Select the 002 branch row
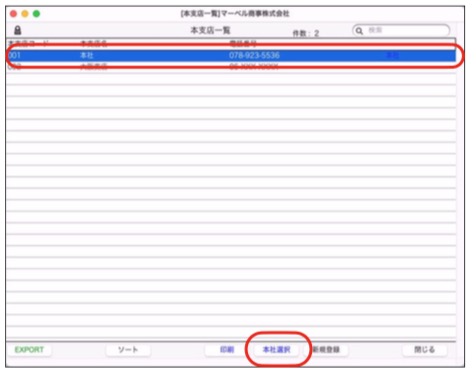 (231, 67)
